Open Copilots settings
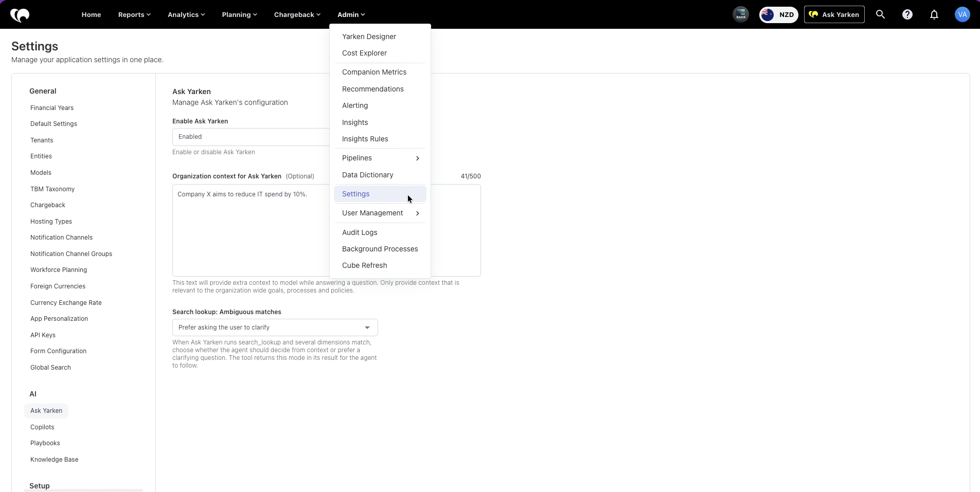Viewport: 980px width, 492px height. [x=42, y=427]
